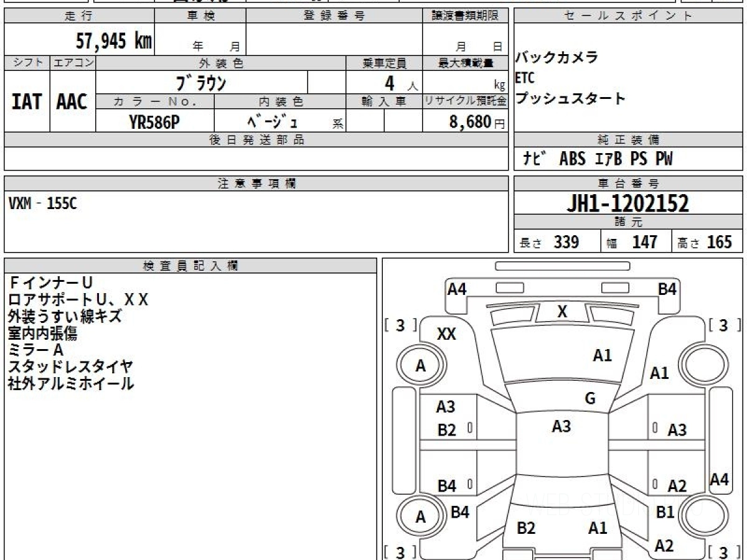This screenshot has height=560, width=747.
Task: Click the 検査員記入欄 header bar
Action: coord(190,266)
